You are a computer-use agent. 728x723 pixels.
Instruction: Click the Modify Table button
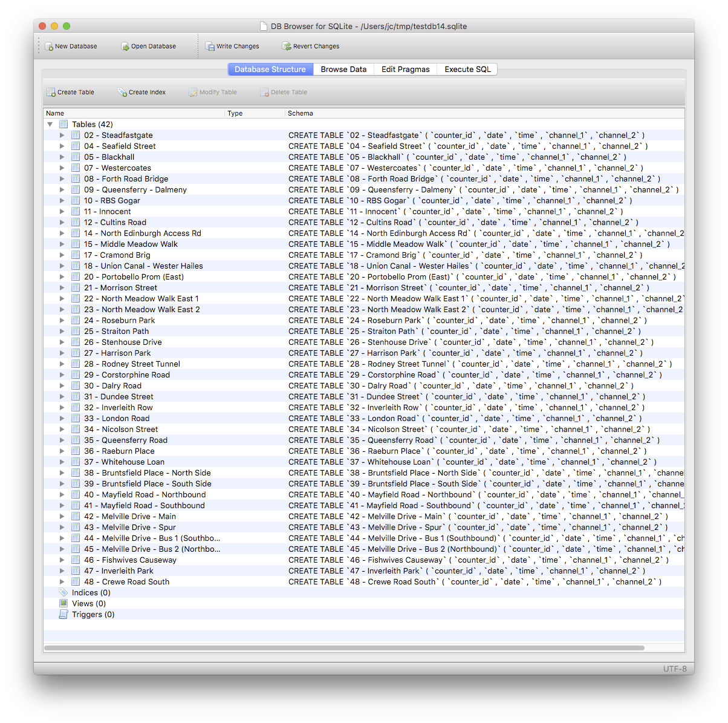212,92
